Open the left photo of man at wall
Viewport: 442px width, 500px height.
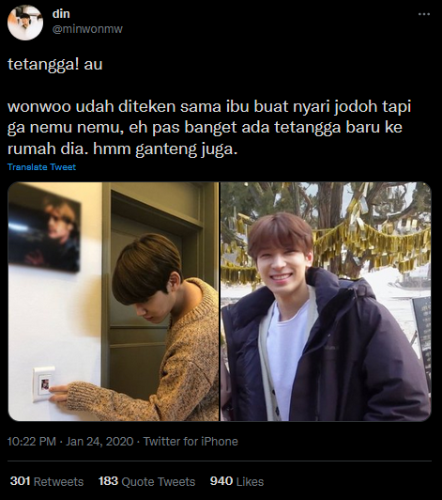coord(113,301)
